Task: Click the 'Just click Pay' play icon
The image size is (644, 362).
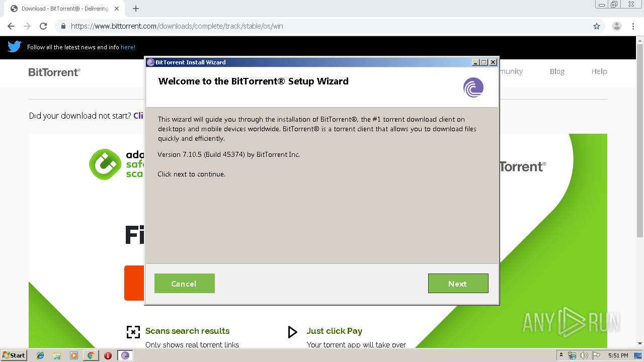Action: 292,332
